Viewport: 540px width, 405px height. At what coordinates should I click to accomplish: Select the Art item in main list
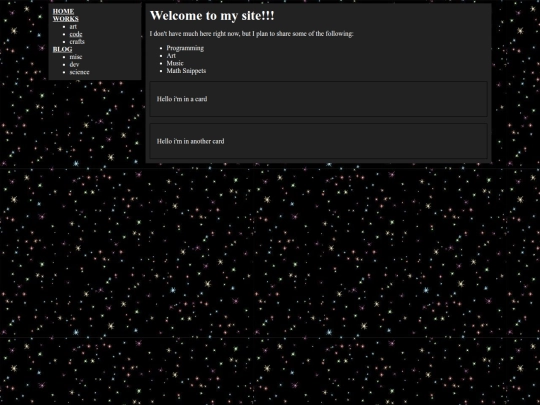click(x=171, y=56)
